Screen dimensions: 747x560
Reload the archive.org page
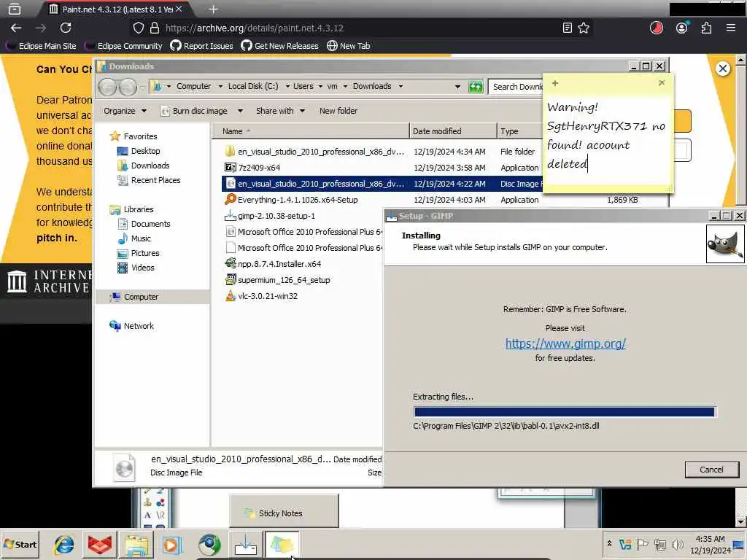66,28
